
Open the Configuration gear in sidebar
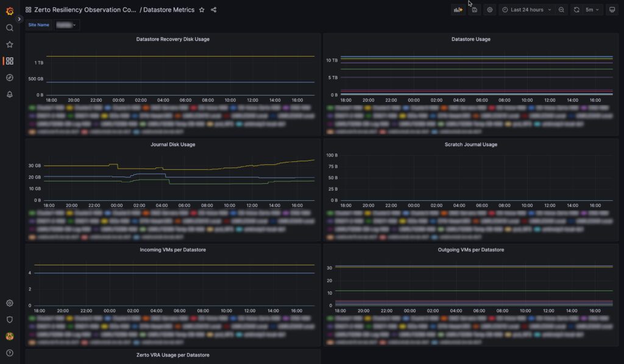pos(10,303)
